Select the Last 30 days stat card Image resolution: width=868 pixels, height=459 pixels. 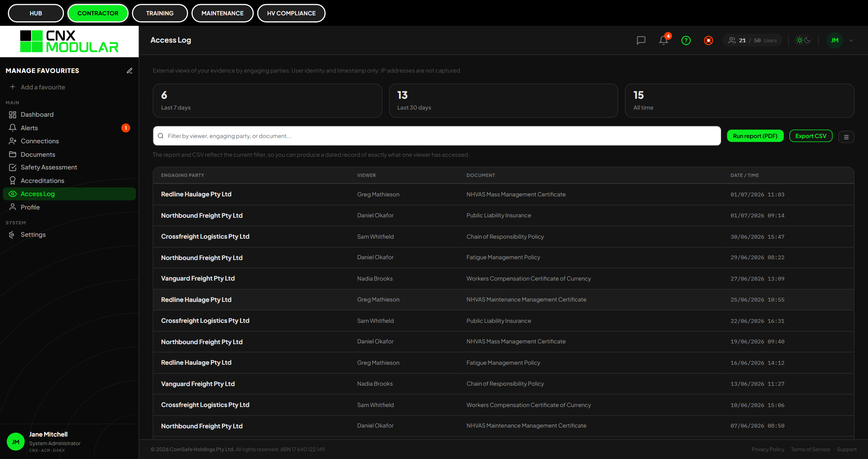[503, 101]
